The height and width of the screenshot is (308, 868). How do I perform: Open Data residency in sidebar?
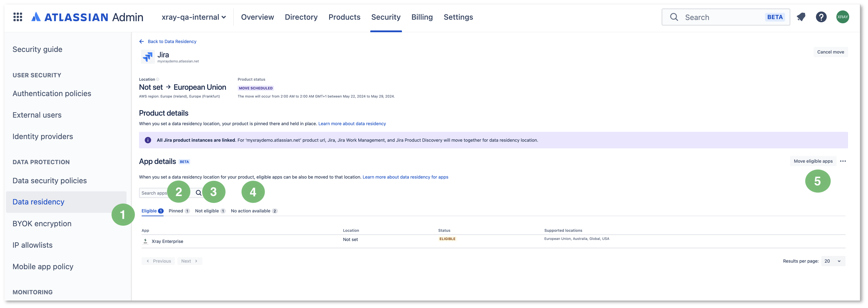[66, 202]
